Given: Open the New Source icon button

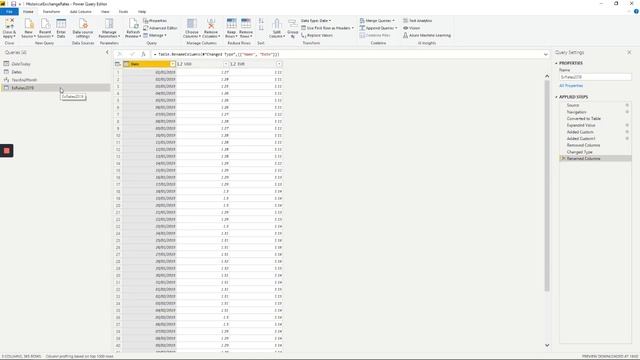Looking at the screenshot, I should click(28, 24).
